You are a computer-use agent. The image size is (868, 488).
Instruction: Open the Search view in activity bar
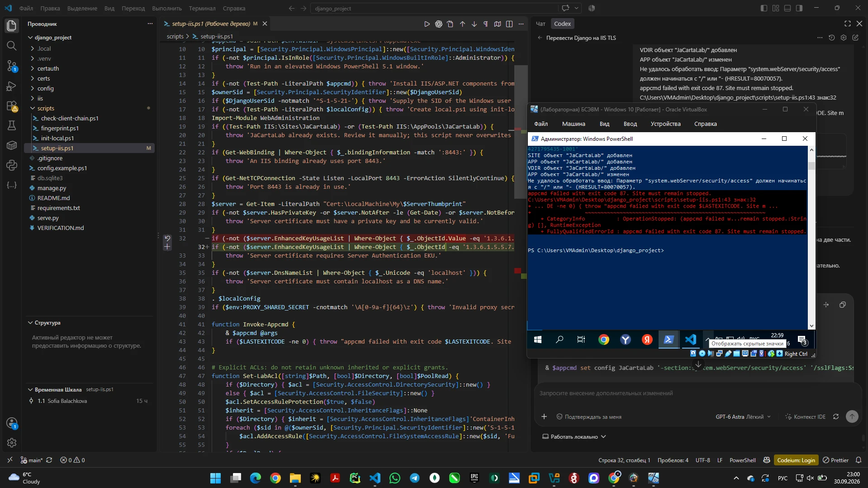coord(12,46)
